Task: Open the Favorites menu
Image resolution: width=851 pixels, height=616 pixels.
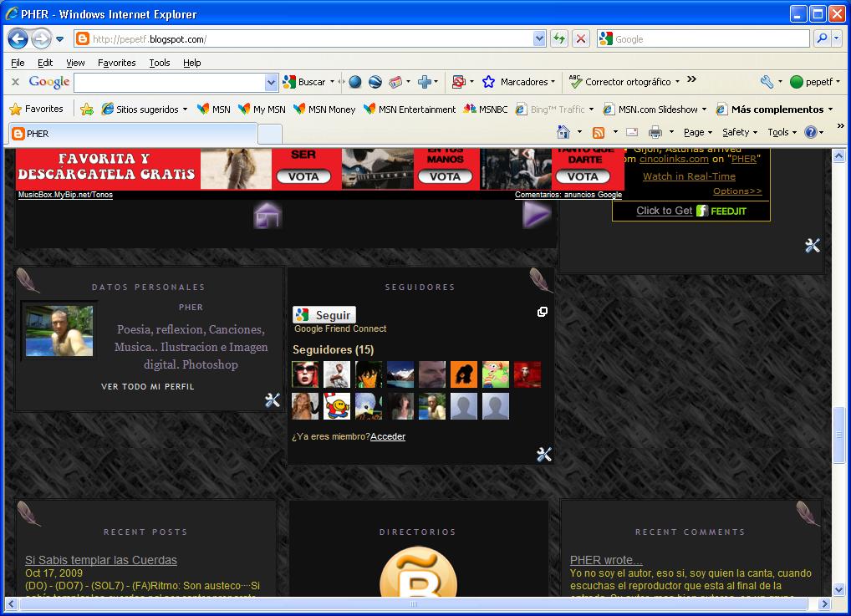Action: point(117,63)
